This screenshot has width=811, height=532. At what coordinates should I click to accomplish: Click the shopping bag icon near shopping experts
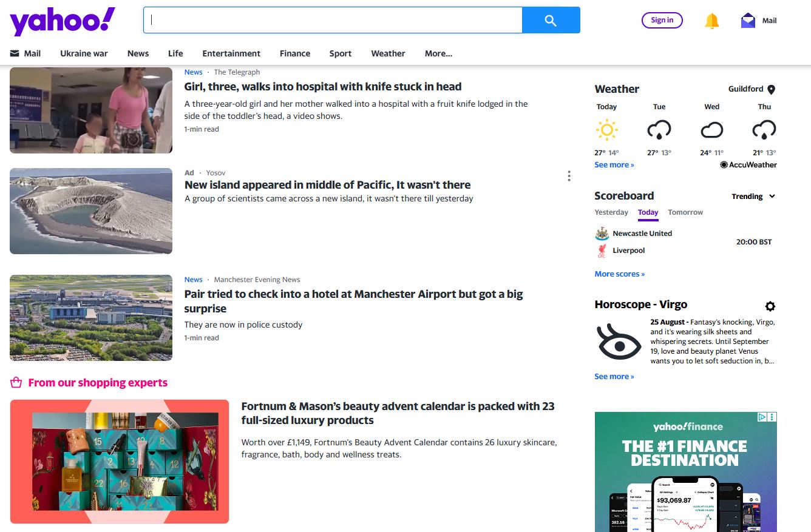pyautogui.click(x=15, y=382)
